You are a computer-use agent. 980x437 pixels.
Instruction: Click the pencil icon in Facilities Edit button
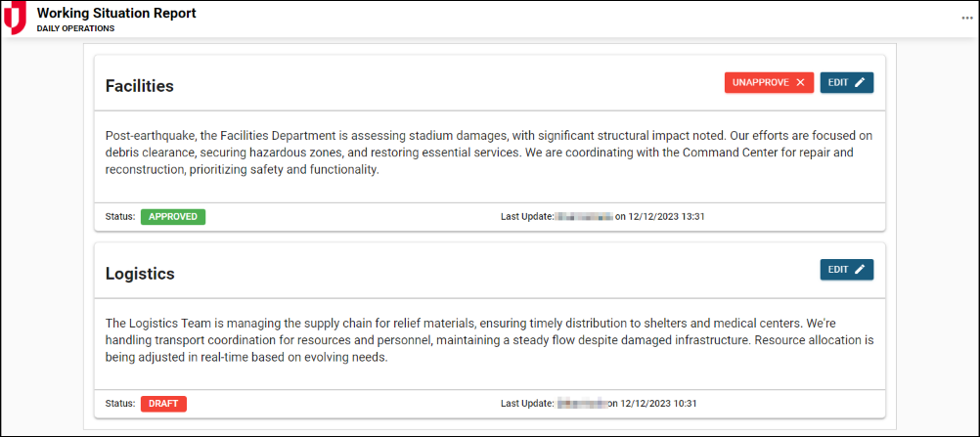pyautogui.click(x=860, y=83)
